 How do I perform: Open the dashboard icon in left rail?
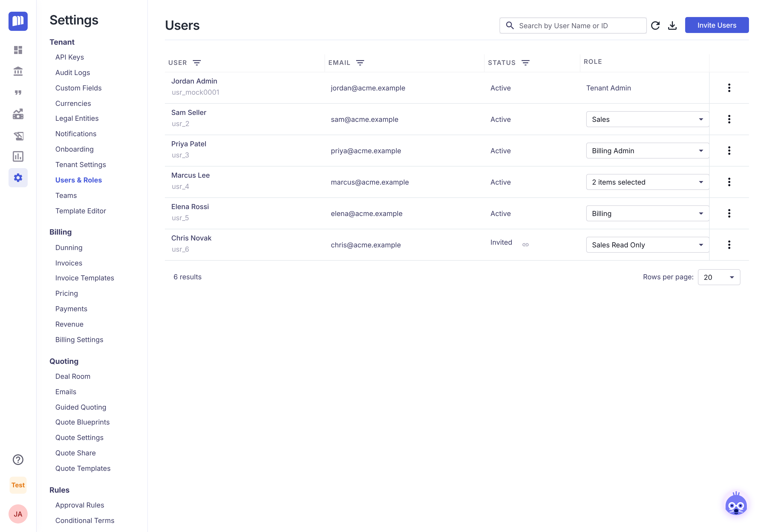(x=18, y=50)
